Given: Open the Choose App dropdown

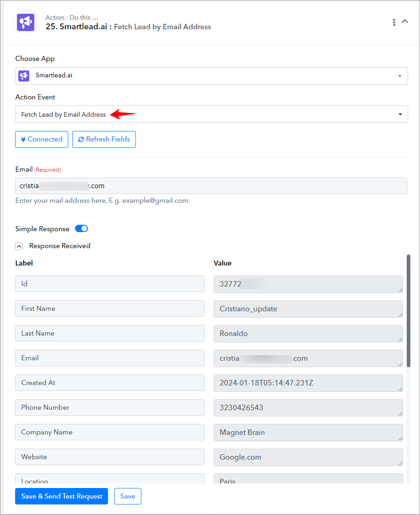Looking at the screenshot, I should 211,76.
